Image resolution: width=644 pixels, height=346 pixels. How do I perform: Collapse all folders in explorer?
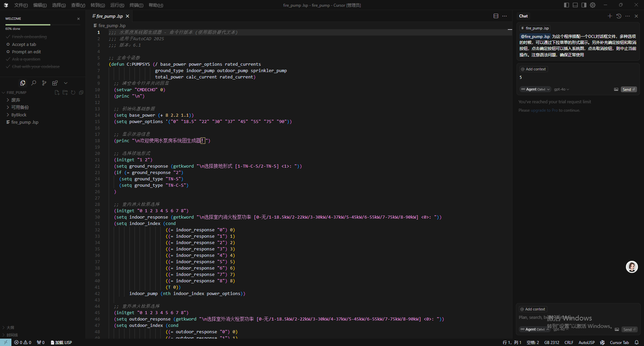point(81,93)
